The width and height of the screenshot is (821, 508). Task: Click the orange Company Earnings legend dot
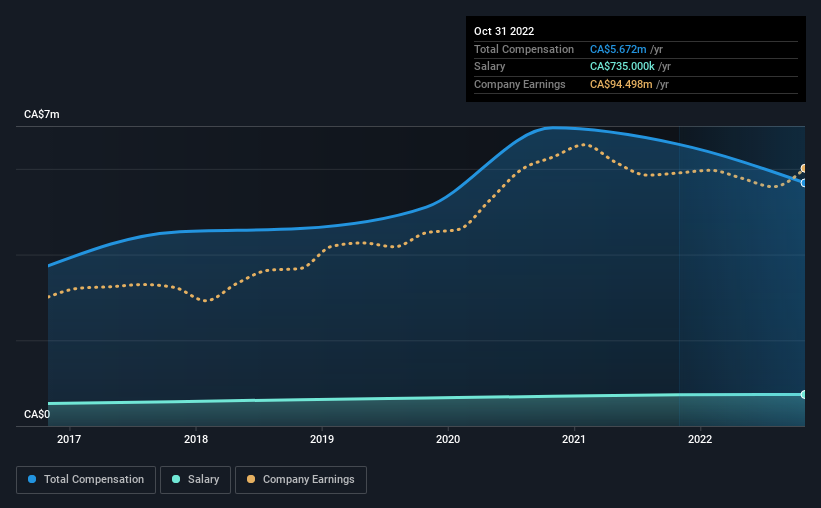coord(251,479)
